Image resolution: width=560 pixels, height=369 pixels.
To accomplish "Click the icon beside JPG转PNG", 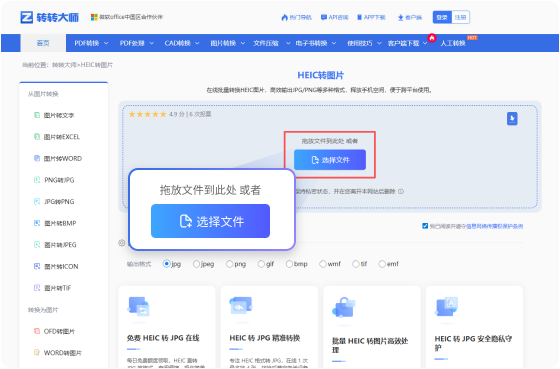I will (x=37, y=201).
